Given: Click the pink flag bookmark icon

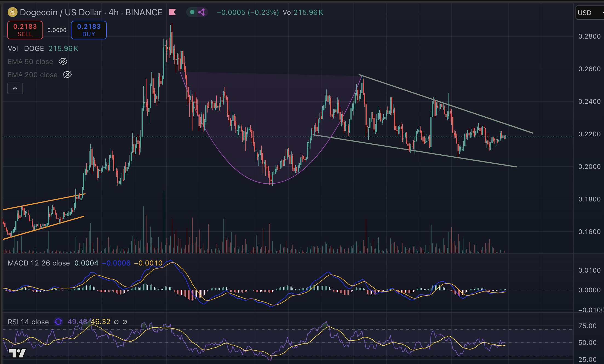Looking at the screenshot, I should click(173, 12).
